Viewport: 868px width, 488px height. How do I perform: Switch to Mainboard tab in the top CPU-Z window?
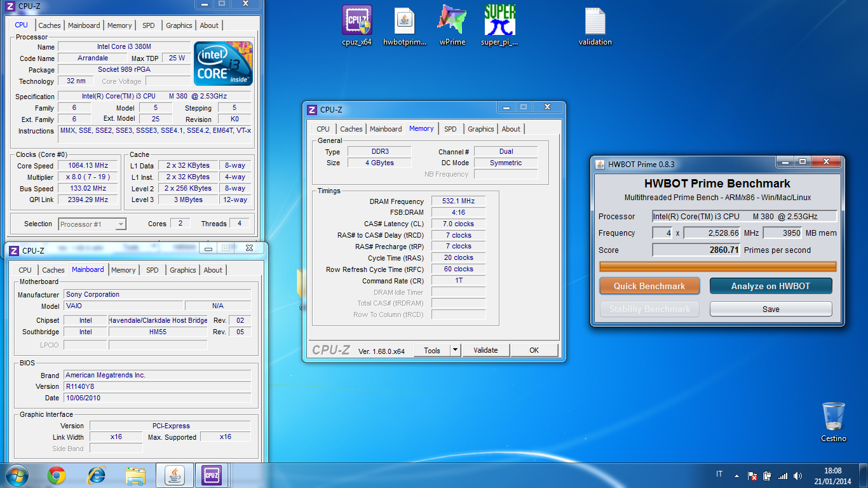click(x=84, y=25)
